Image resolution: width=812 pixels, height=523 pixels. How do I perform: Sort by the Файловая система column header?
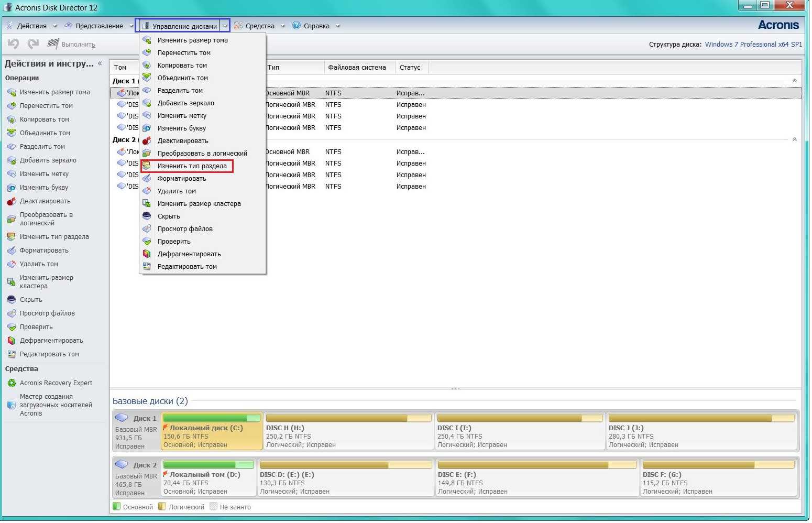357,68
